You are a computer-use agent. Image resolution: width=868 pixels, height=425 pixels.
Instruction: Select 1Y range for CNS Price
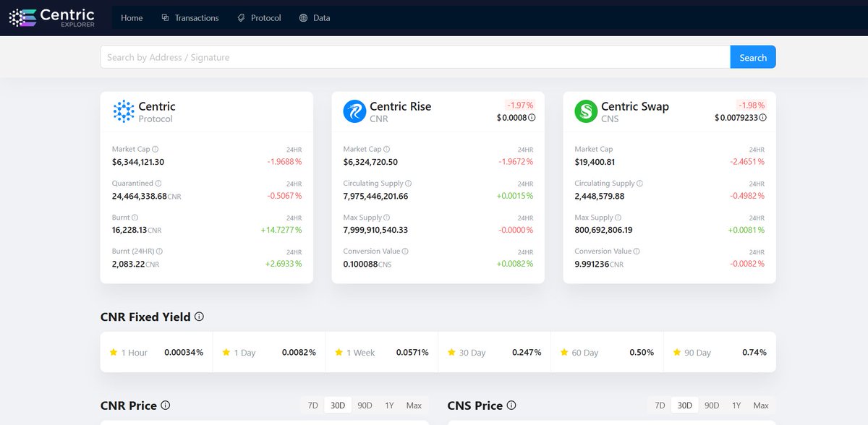point(736,405)
